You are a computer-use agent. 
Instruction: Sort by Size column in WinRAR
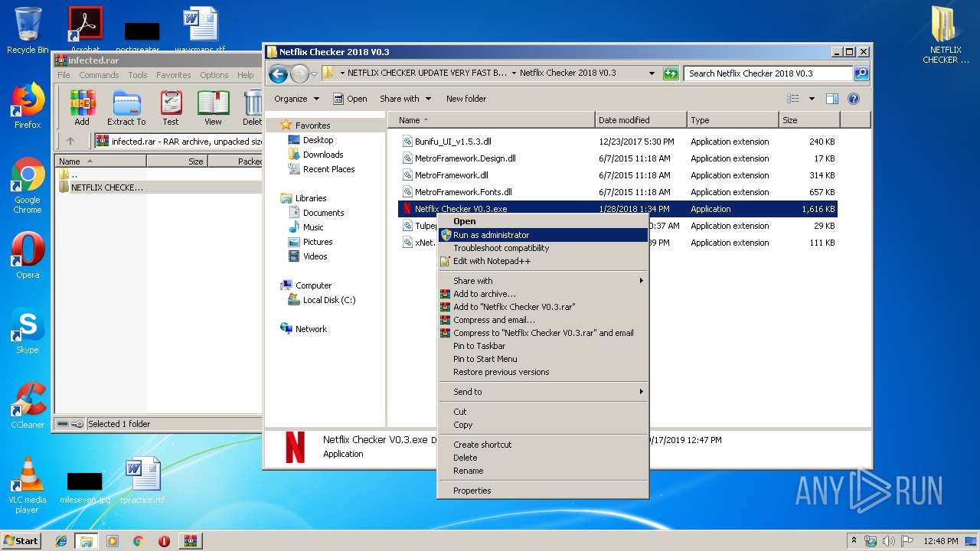(178, 161)
